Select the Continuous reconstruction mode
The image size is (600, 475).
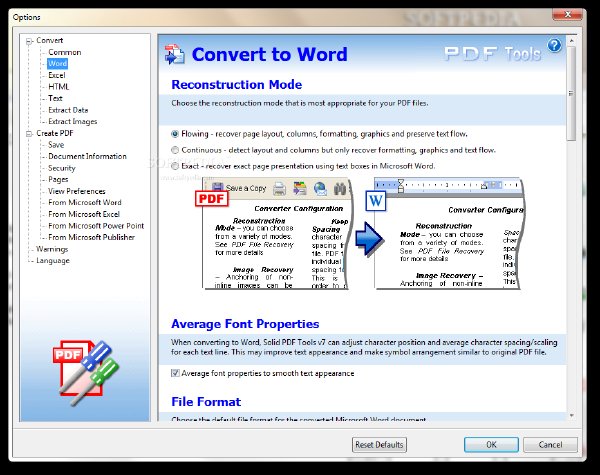point(175,150)
